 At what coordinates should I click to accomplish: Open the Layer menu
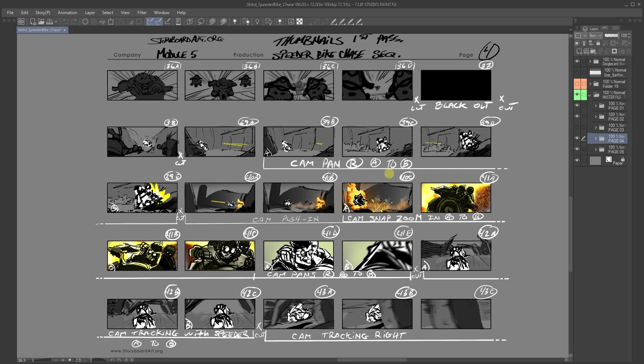coord(90,12)
